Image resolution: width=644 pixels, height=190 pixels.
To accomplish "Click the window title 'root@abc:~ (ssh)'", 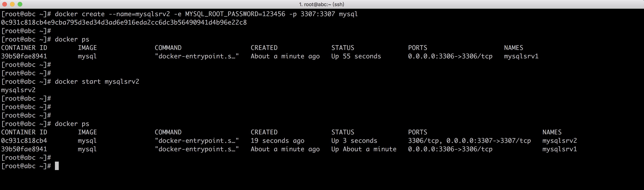I will click(321, 4).
